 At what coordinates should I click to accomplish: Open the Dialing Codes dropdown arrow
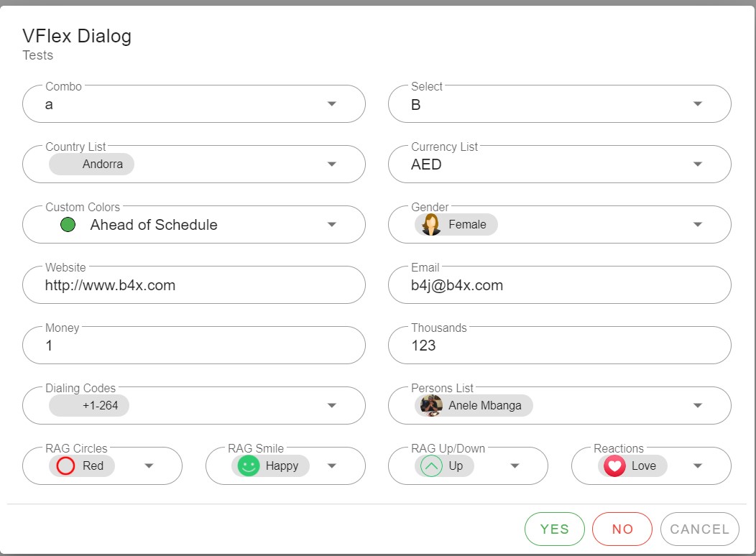pos(331,406)
